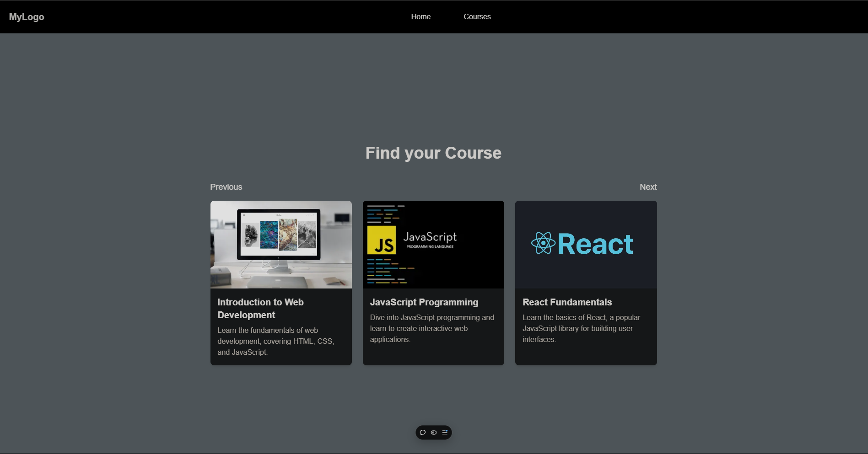Click the 'Find your Course' heading
This screenshot has width=868, height=454.
[433, 153]
